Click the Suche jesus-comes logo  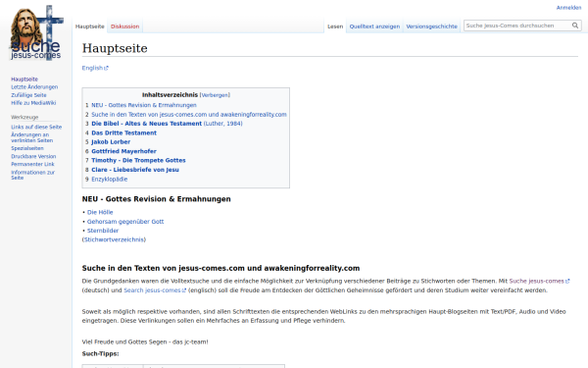click(36, 33)
